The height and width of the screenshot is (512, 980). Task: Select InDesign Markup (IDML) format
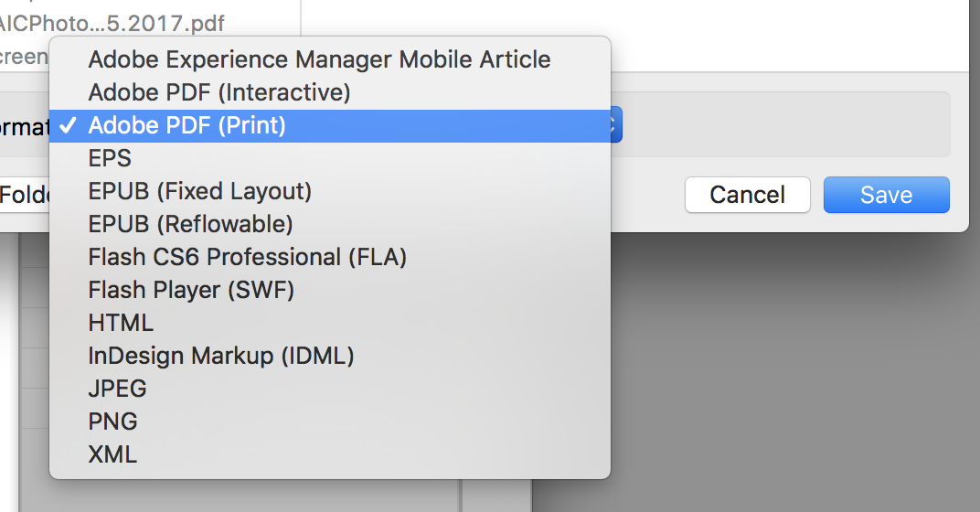[330, 356]
